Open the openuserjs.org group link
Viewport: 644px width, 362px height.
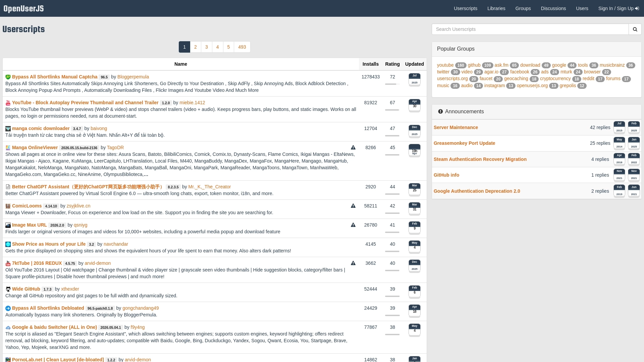click(532, 85)
